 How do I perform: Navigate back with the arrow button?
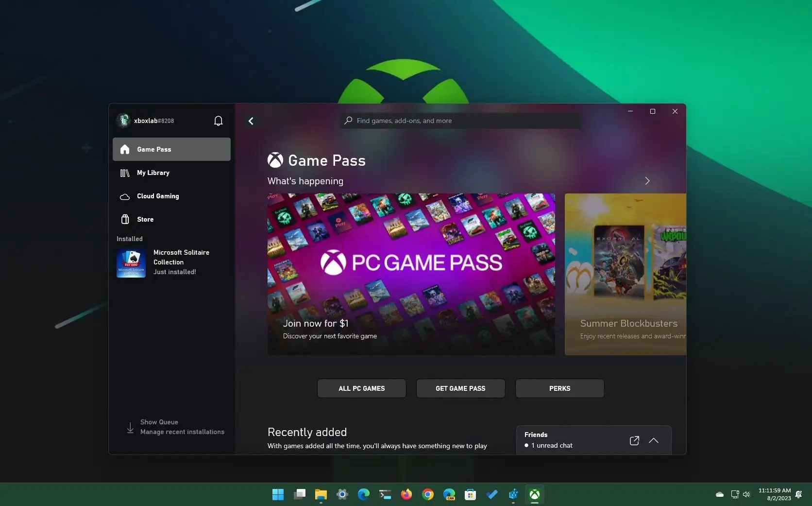point(251,121)
